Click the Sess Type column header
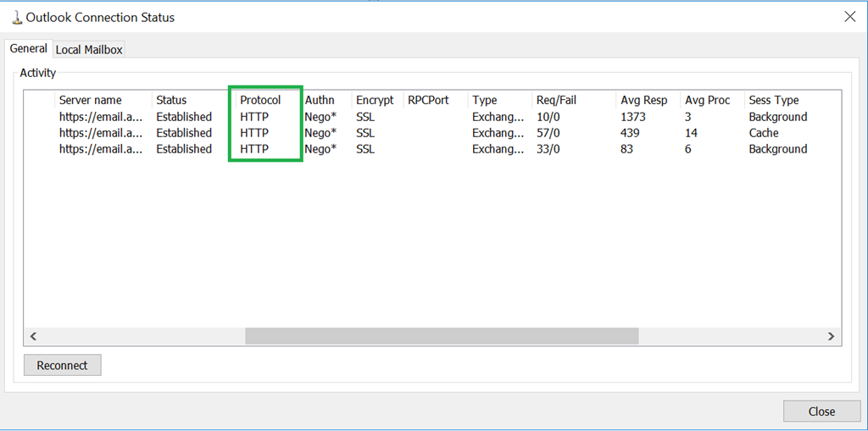The image size is (868, 431). [x=793, y=100]
